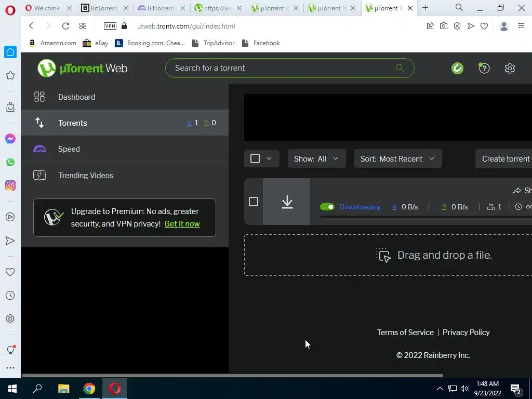The height and width of the screenshot is (399, 532).
Task: Open the Dashboard section
Action: click(x=125, y=97)
